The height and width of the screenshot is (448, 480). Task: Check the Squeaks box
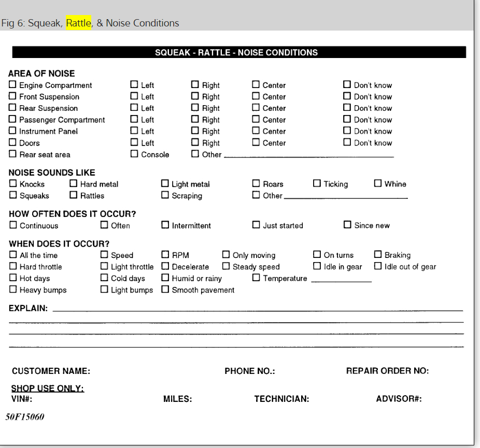[13, 195]
